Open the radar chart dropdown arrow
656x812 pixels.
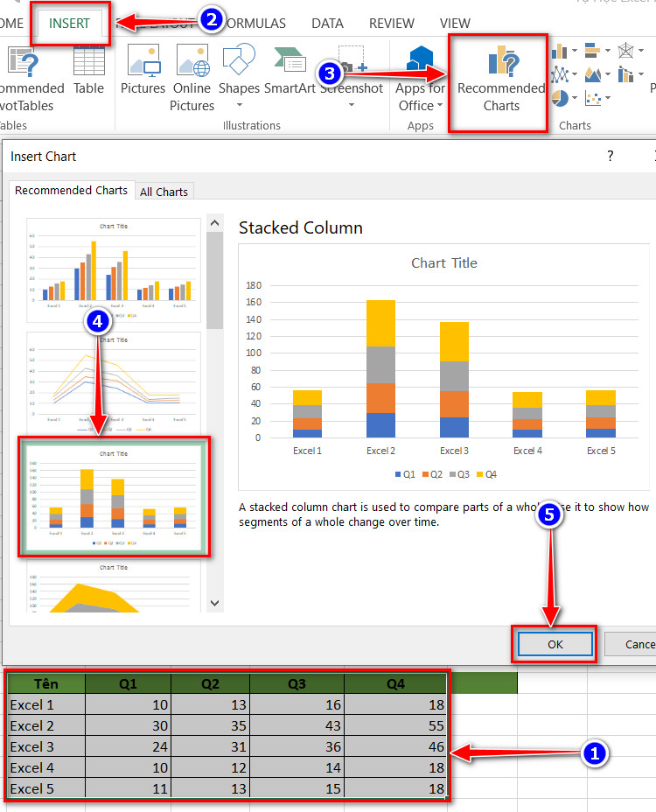640,51
